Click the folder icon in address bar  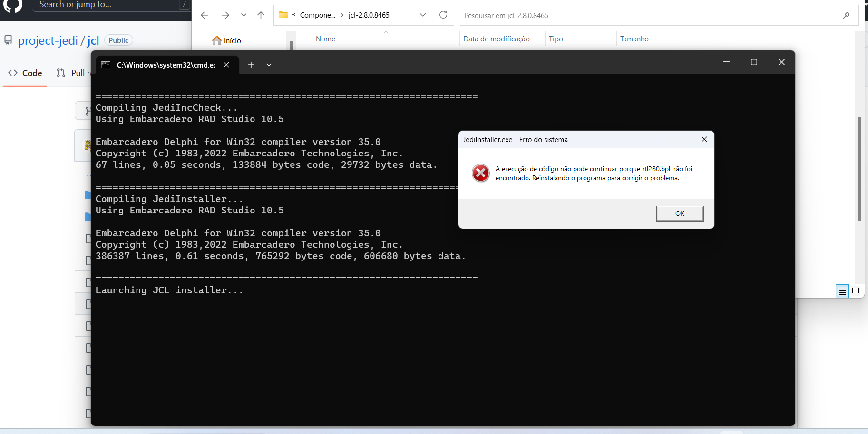pos(283,15)
